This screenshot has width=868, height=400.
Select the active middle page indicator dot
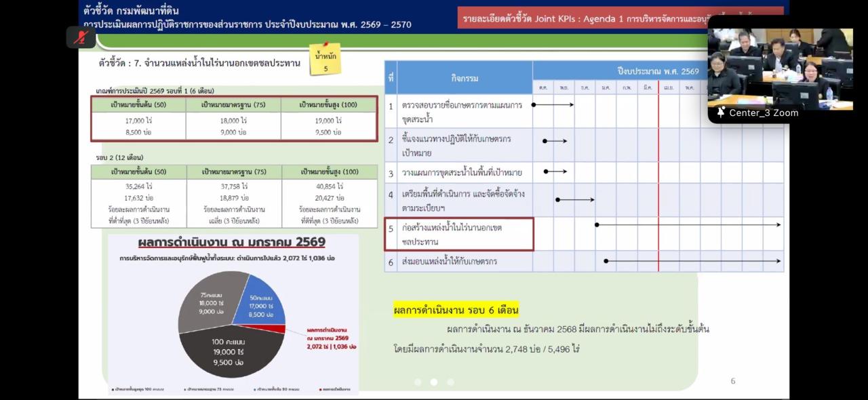point(434,382)
